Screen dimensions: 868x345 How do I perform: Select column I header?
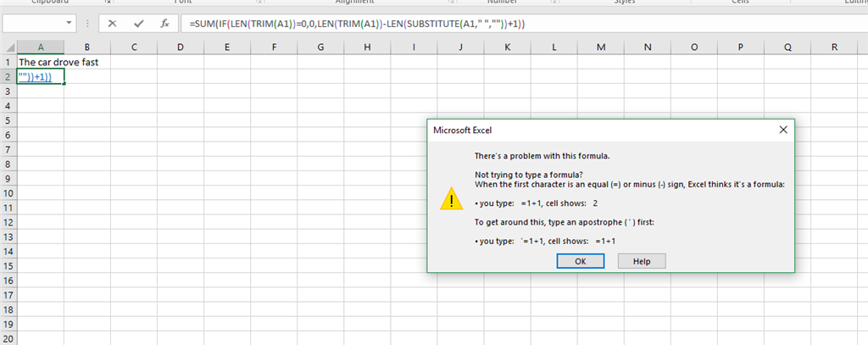[414, 47]
